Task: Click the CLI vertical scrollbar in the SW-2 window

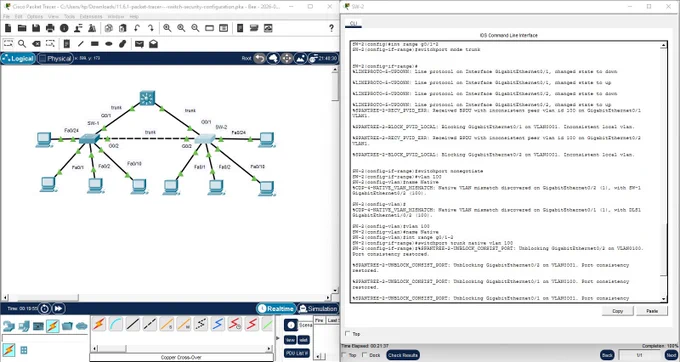Action: [x=664, y=171]
